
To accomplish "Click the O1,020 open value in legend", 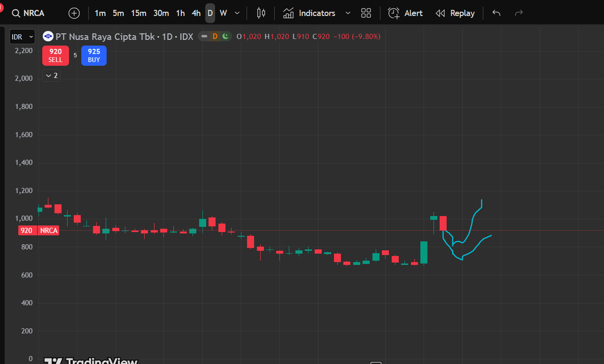I will (249, 37).
